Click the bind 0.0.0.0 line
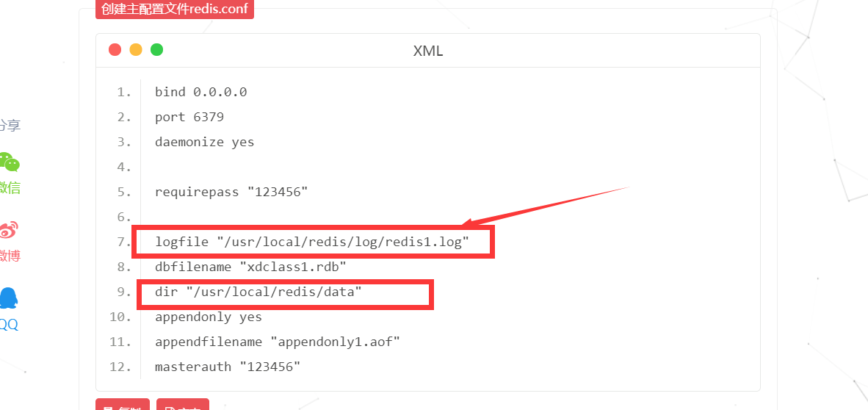 click(x=201, y=92)
